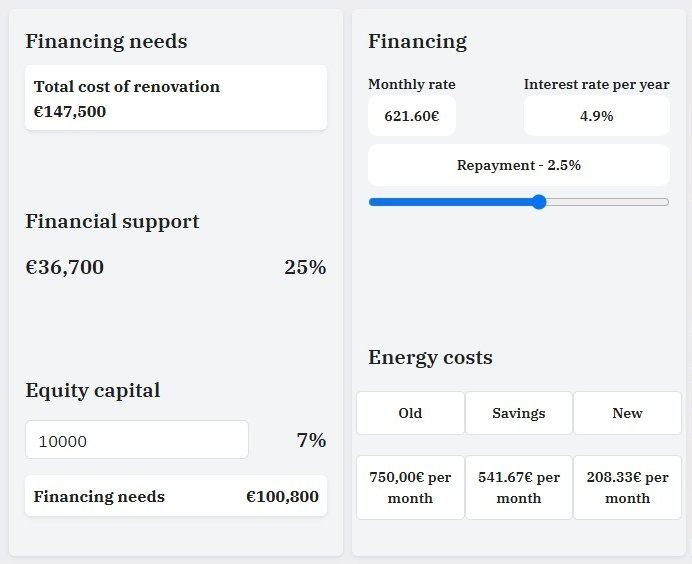This screenshot has width=692, height=564.
Task: Click the Financing needs €100,800 row
Action: coord(176,496)
